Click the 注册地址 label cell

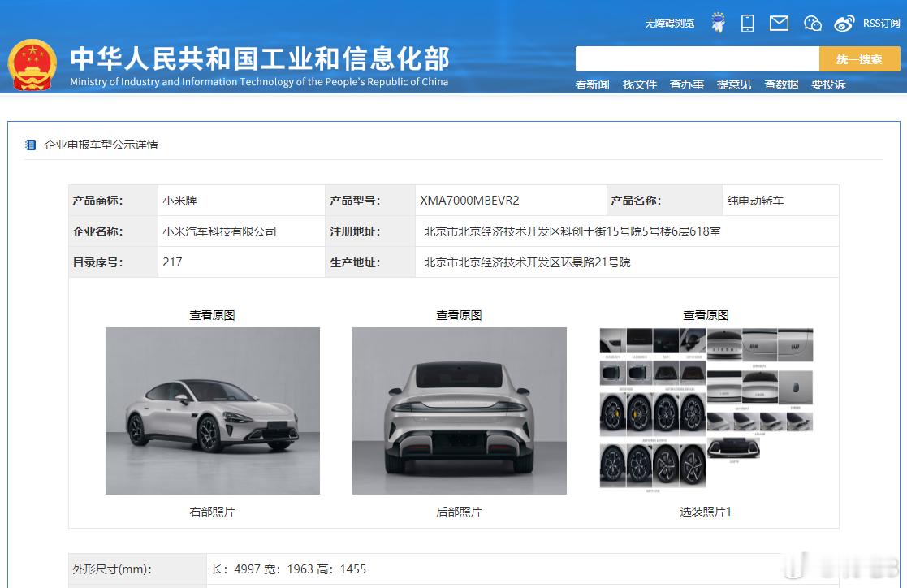(370, 231)
